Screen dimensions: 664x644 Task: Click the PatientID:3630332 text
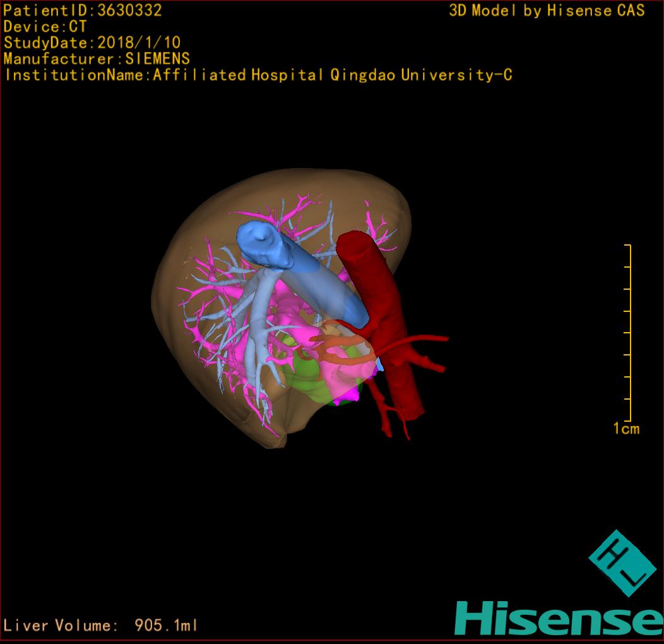pyautogui.click(x=83, y=10)
